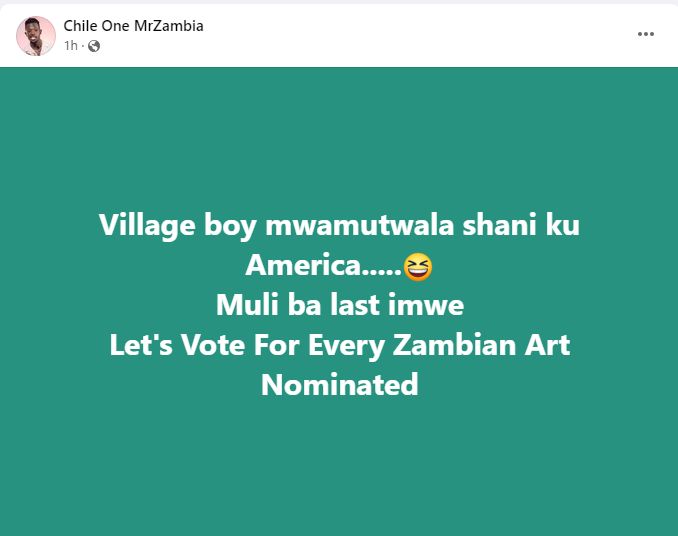Click the word "Vote" in the post
Viewport: 678px width, 536px height.
click(213, 345)
